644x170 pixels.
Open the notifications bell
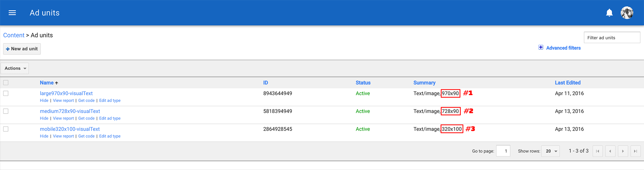pyautogui.click(x=609, y=13)
